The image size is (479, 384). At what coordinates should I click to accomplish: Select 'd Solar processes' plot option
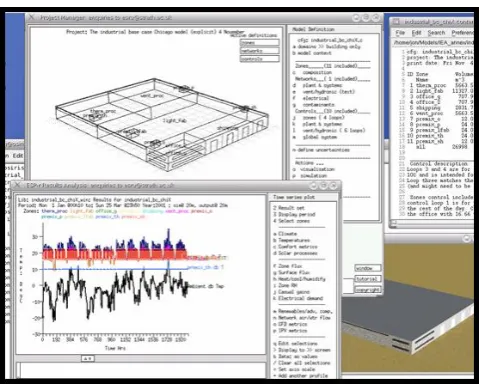point(295,253)
